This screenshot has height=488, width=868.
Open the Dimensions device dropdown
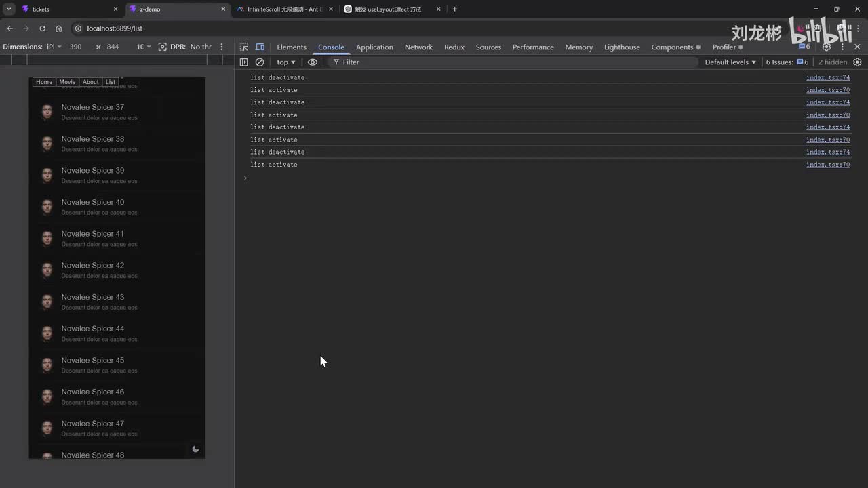54,47
